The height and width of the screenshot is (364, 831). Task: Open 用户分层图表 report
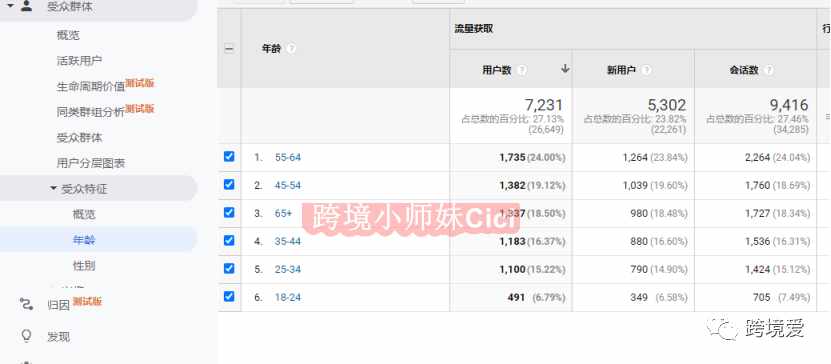(91, 163)
